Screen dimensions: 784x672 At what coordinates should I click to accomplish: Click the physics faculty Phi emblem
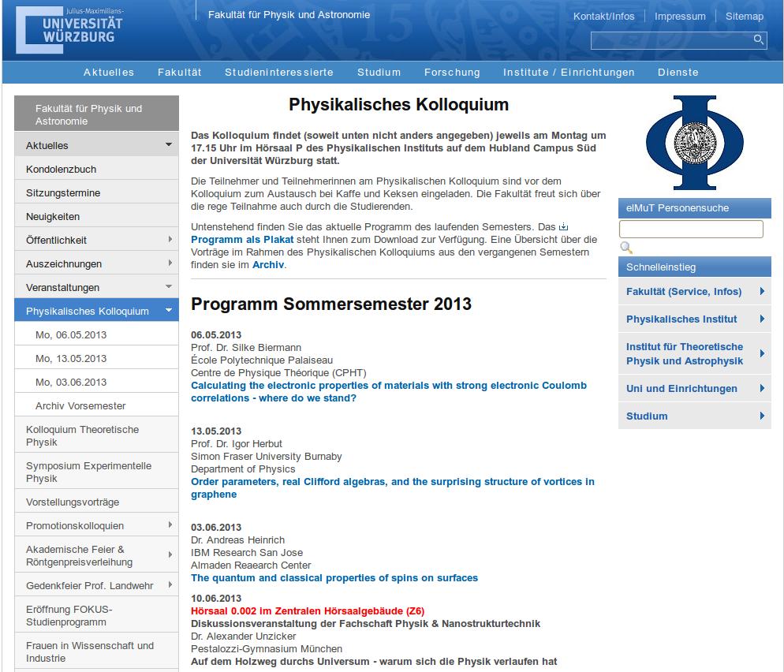tap(695, 143)
